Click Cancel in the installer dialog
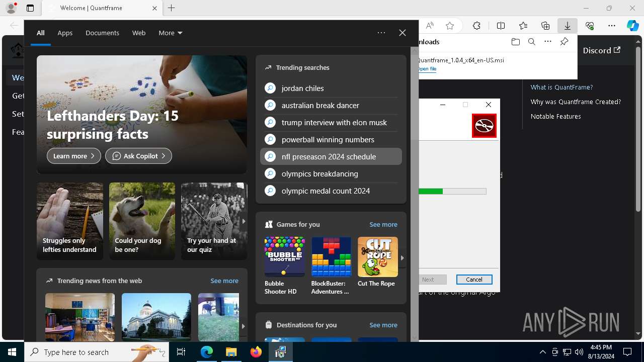The height and width of the screenshot is (362, 644). tap(474, 280)
